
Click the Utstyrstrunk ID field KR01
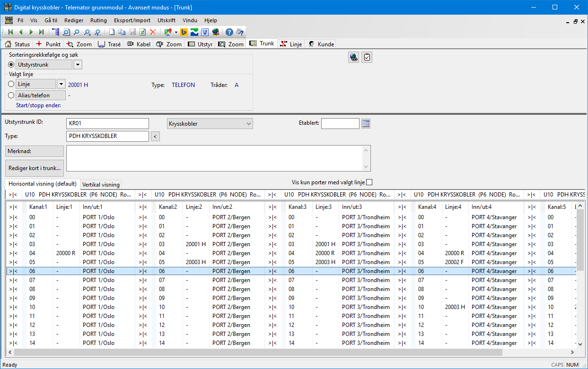click(x=107, y=124)
